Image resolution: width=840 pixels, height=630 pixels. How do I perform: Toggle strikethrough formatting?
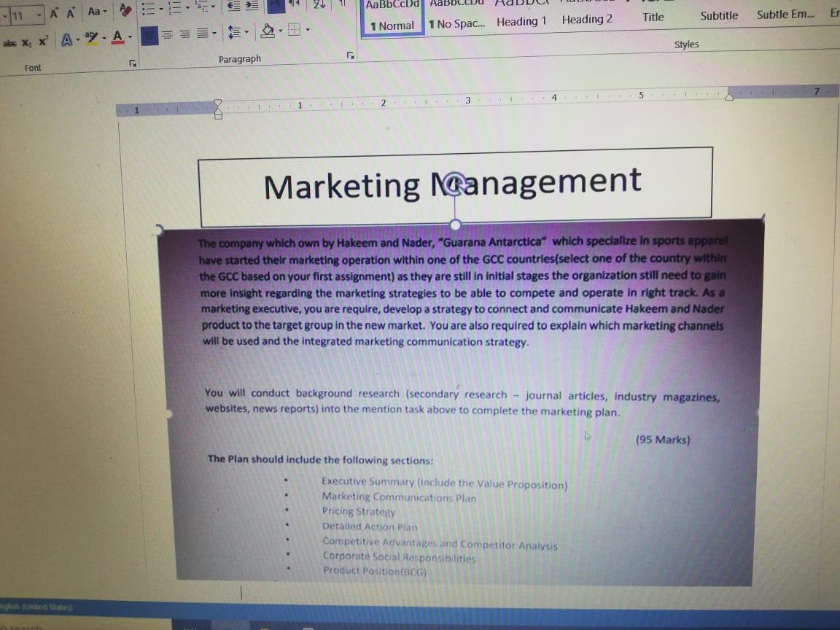9,44
